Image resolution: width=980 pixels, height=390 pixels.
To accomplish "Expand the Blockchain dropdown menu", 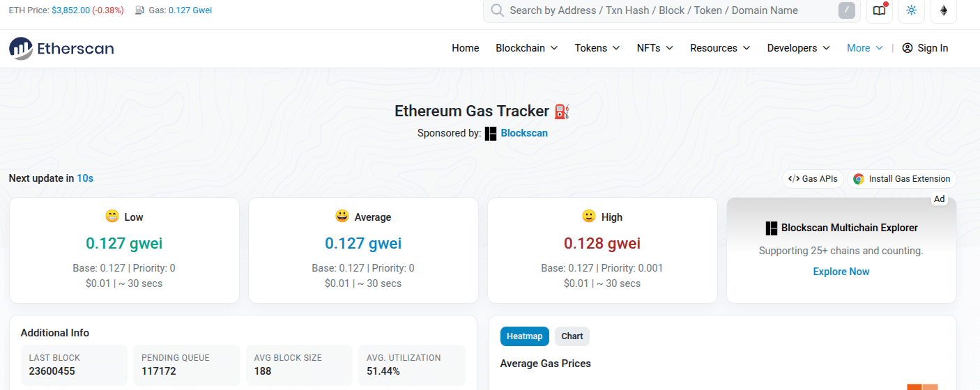I will (526, 48).
